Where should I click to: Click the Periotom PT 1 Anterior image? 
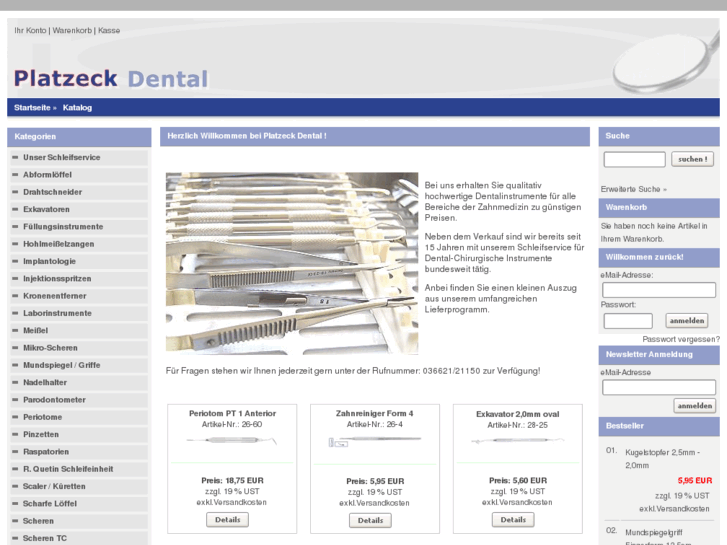(x=232, y=441)
